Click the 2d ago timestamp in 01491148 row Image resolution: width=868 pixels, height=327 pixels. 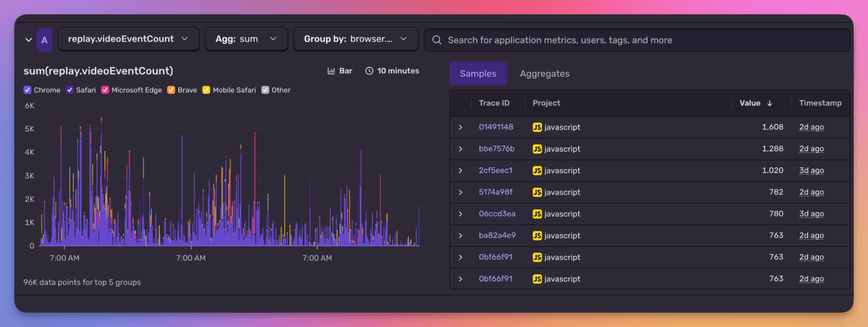tap(812, 127)
